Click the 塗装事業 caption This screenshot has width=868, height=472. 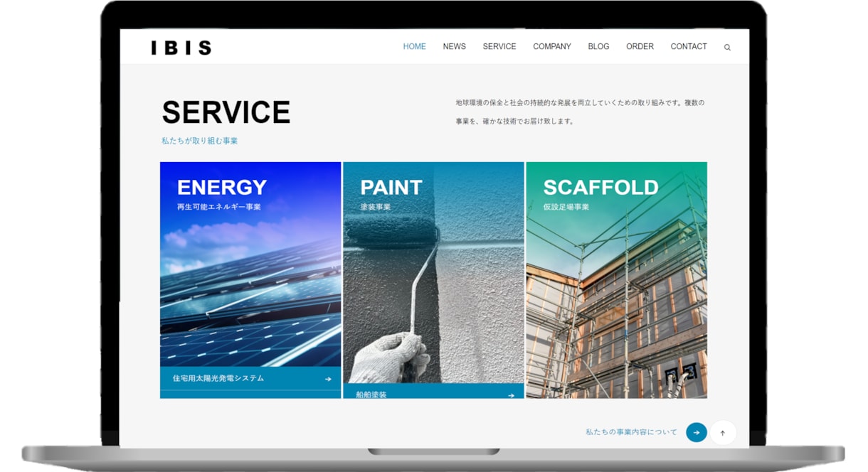376,207
